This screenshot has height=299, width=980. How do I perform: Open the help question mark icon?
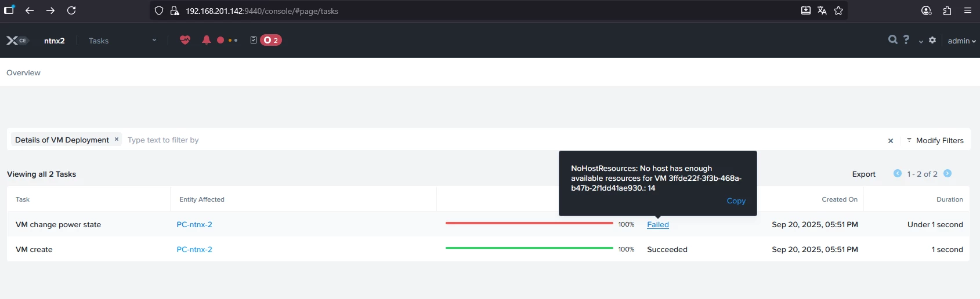906,39
